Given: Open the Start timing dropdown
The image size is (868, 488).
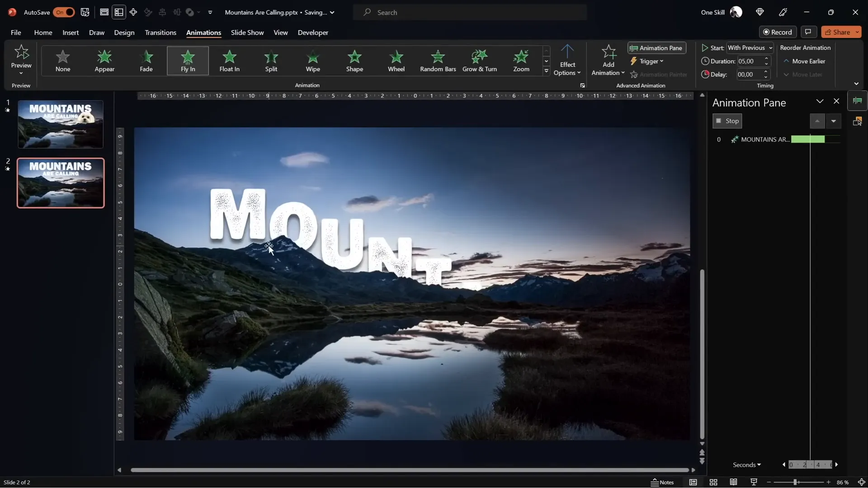Looking at the screenshot, I should [x=750, y=48].
